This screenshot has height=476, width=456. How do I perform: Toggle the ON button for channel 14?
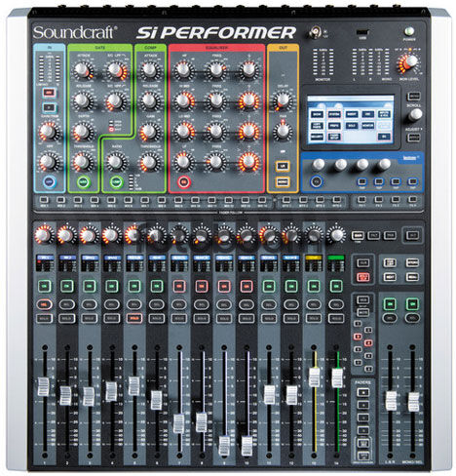point(336,287)
